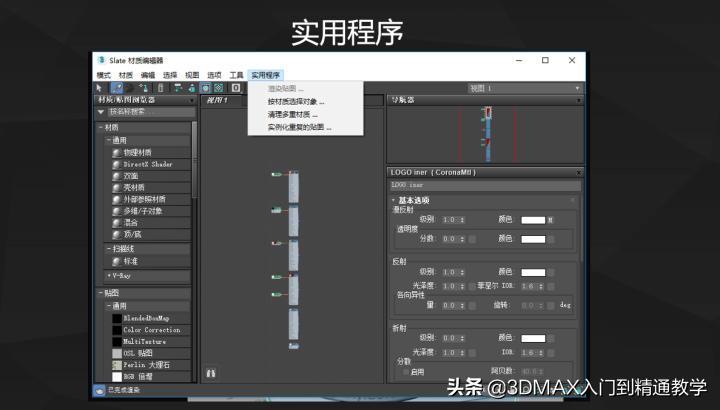Click the material name field LOGO iner
720x410 pixels.
485,185
